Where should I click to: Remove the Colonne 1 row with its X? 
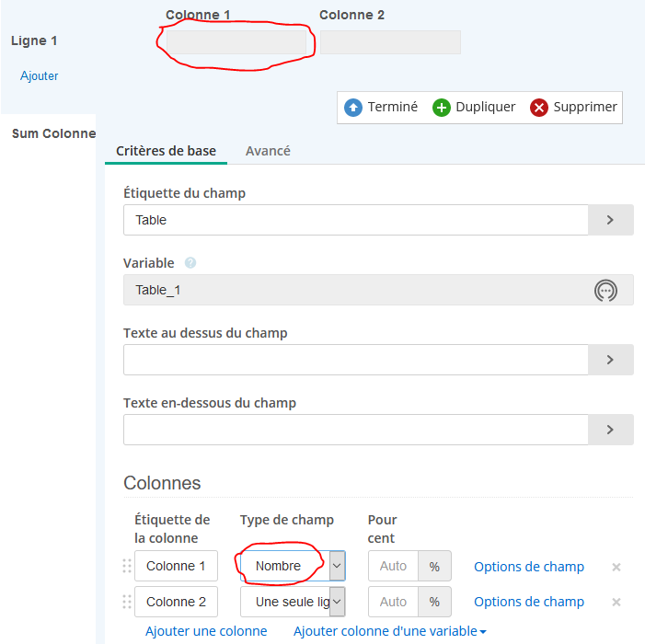tap(616, 567)
